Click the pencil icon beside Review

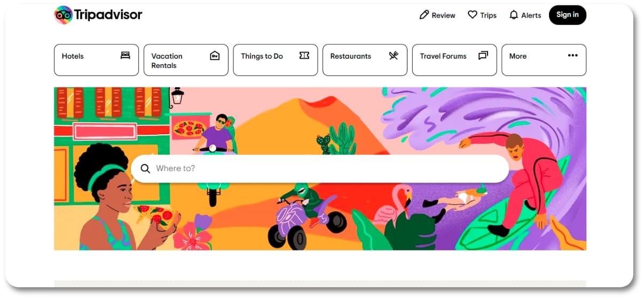(424, 15)
